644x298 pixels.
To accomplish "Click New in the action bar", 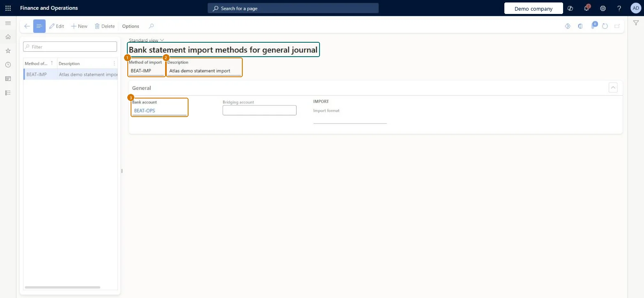I will point(79,26).
